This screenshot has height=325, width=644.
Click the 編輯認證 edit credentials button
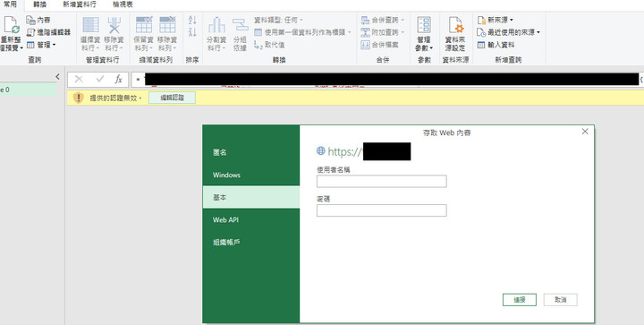click(172, 98)
